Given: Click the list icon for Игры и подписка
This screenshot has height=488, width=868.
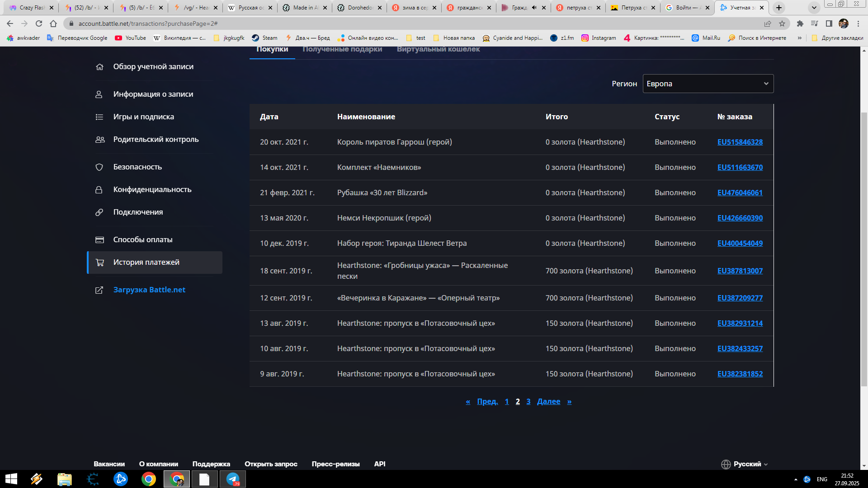Looking at the screenshot, I should [x=99, y=117].
